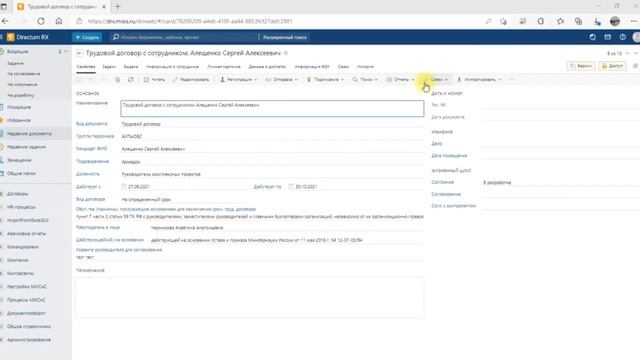Open the Выдача tab

tap(131, 67)
